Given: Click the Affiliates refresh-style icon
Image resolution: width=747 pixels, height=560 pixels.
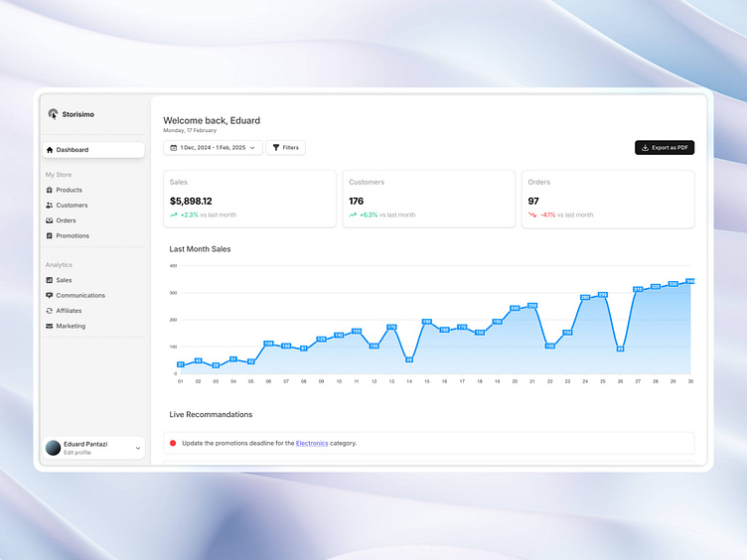Looking at the screenshot, I should pos(50,311).
